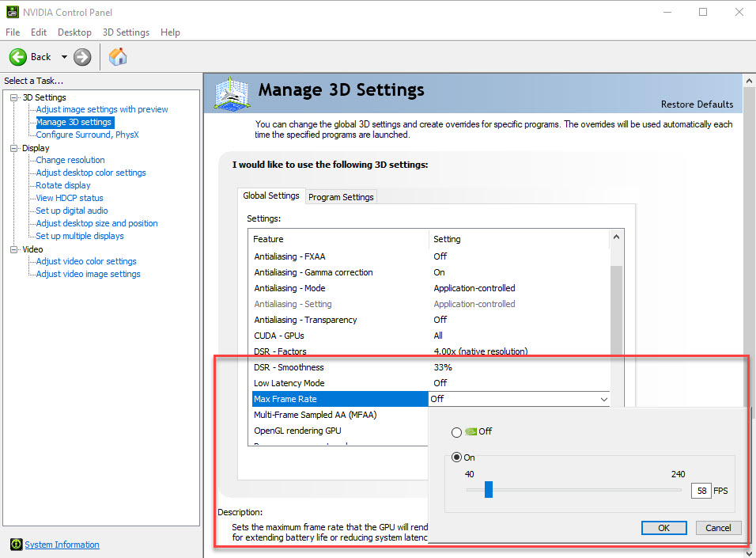
Task: Click the NVIDIA Control Panel title icon
Action: click(13, 12)
